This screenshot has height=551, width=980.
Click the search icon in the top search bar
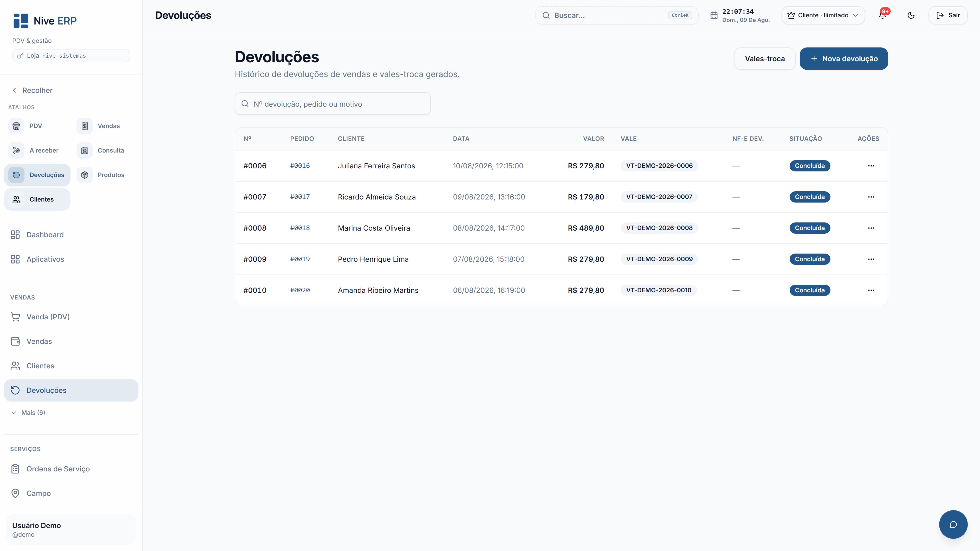click(546, 15)
